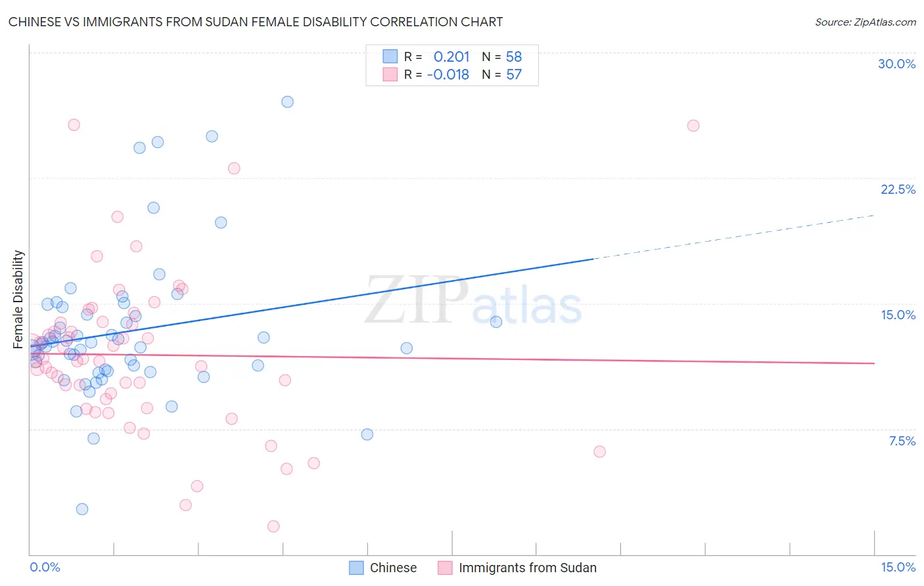Click the blue Chinese legend swatch
This screenshot has width=924, height=586.
point(356,568)
